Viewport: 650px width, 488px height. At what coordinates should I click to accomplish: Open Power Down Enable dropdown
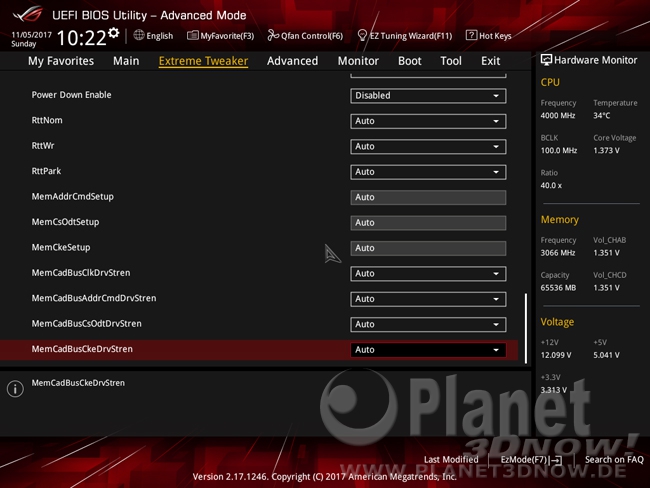click(428, 95)
